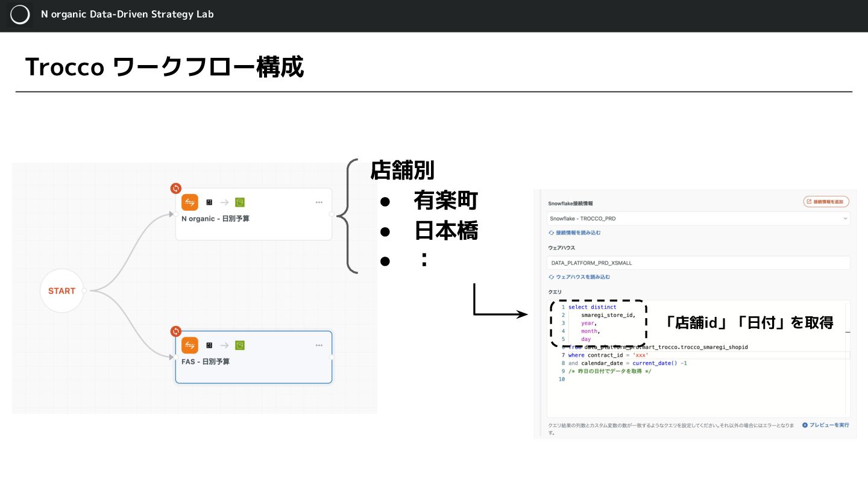868x488 pixels.
Task: Click the DATA_PLATFORM_PRD_XSMALL warehouse field
Action: [699, 263]
